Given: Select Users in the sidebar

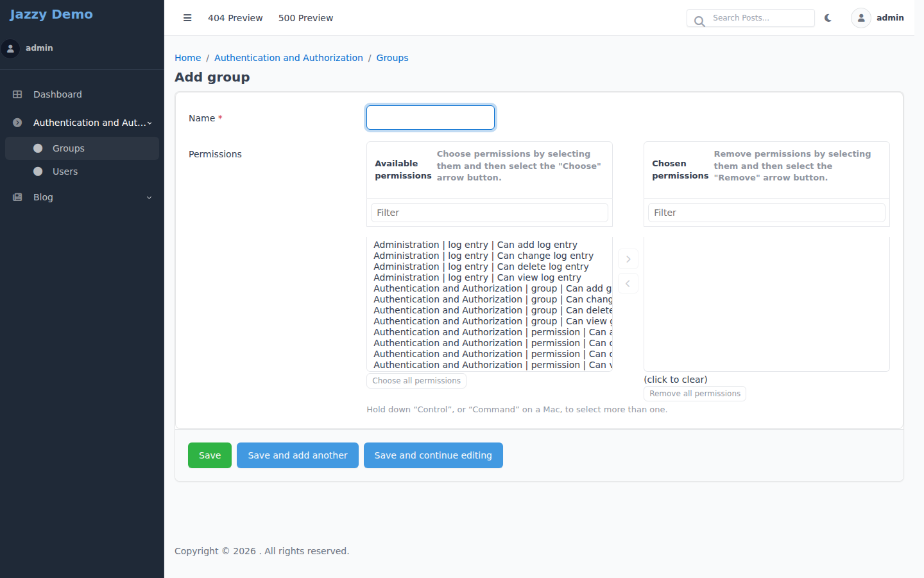Looking at the screenshot, I should coord(82,171).
